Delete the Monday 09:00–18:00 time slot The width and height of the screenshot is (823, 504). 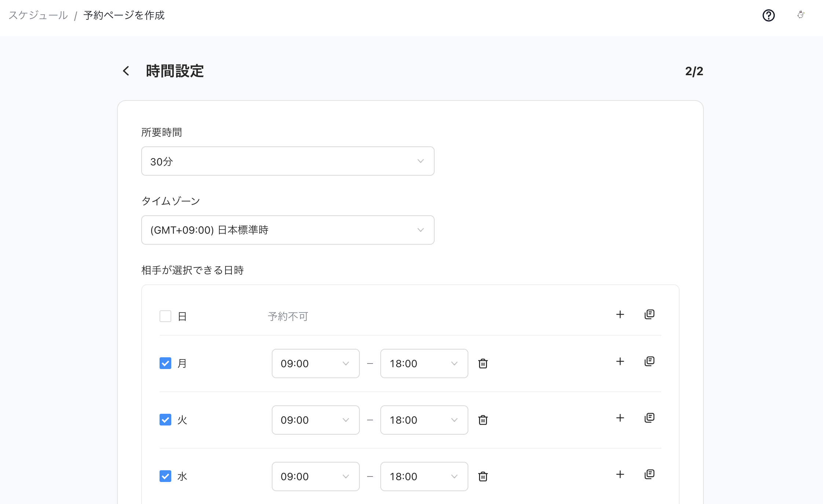click(x=483, y=364)
